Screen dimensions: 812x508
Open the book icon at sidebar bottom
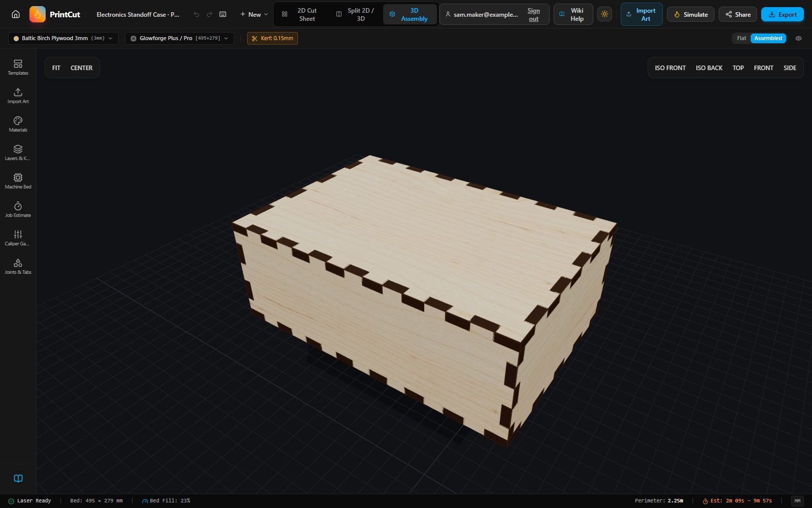(18, 479)
